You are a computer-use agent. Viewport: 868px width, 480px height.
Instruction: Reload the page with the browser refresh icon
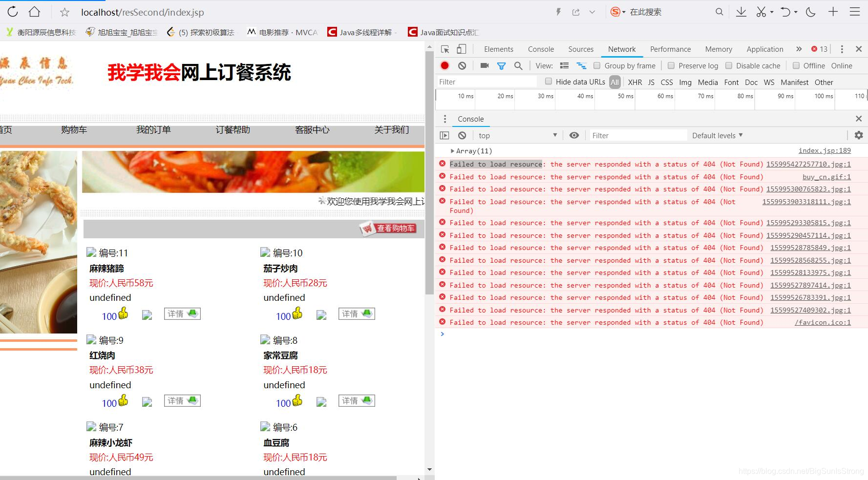tap(13, 12)
